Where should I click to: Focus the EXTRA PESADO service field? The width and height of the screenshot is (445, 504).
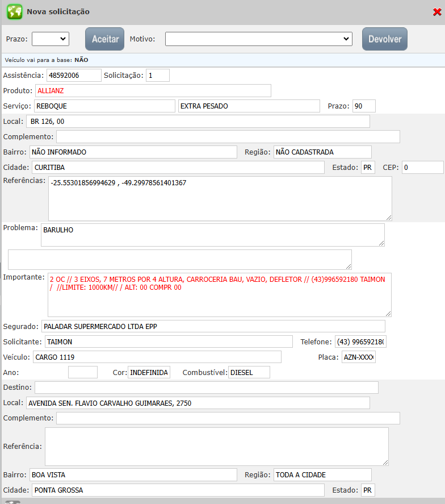249,106
